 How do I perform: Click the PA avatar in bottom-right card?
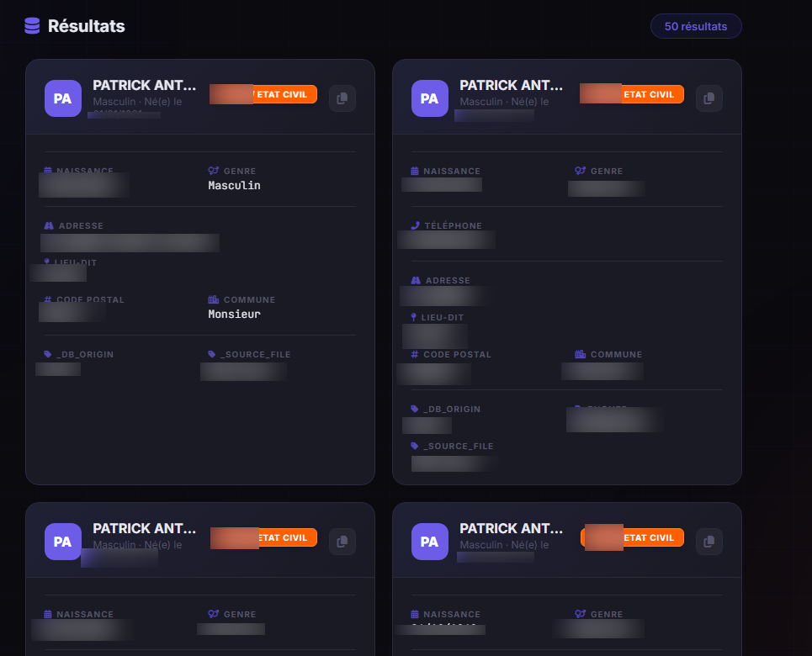coord(429,542)
